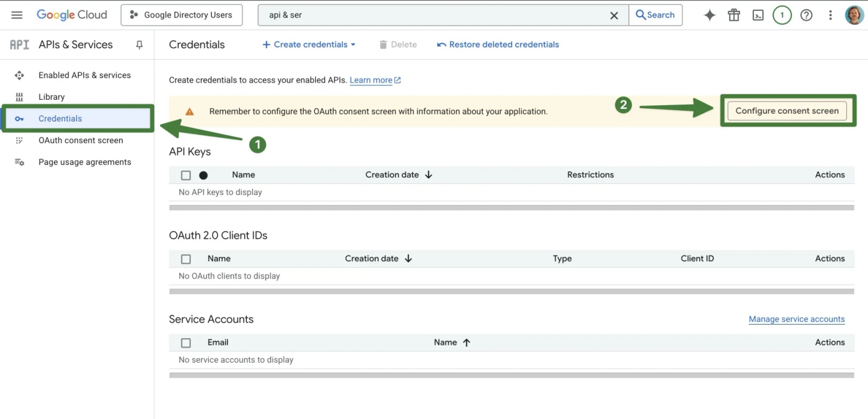
Task: Click the black status dot in API Keys header
Action: [203, 175]
